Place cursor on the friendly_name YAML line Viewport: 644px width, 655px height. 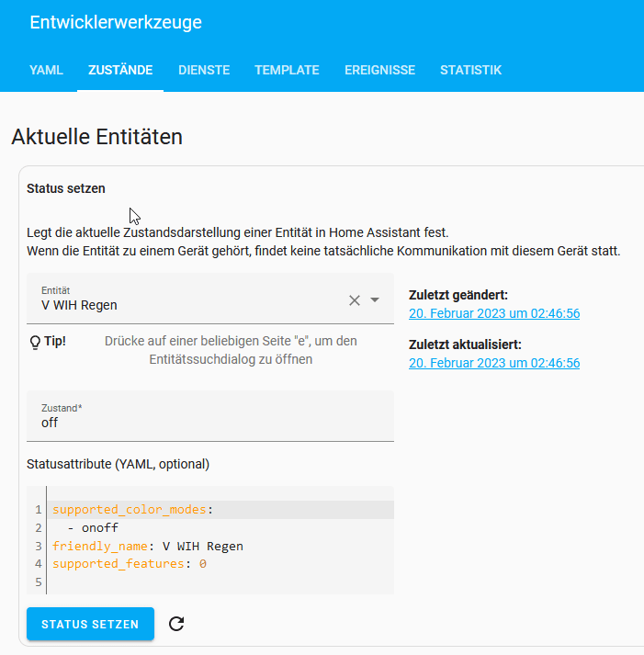point(147,546)
